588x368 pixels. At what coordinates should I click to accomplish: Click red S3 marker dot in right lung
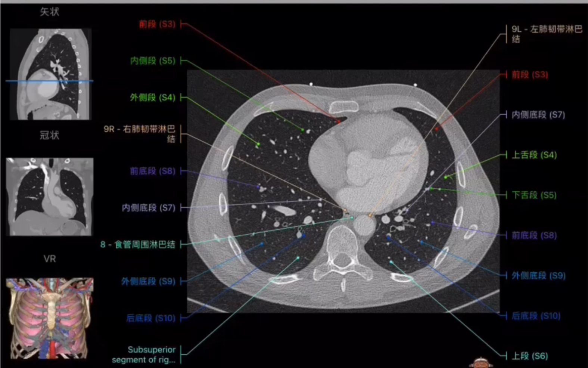tap(339, 122)
